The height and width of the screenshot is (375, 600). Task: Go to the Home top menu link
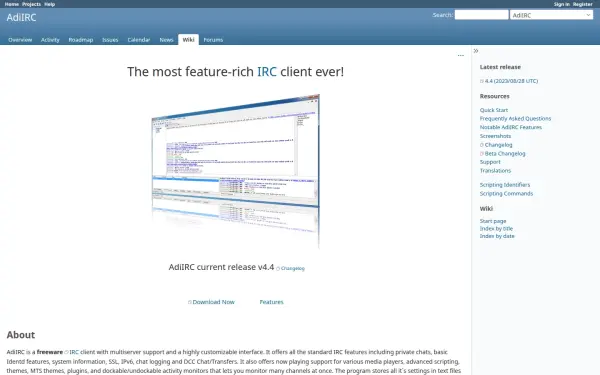[x=12, y=4]
